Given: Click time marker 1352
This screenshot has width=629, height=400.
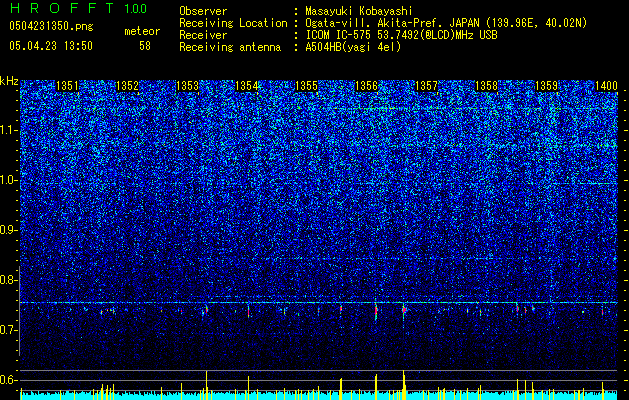Looking at the screenshot, I should (x=127, y=86).
